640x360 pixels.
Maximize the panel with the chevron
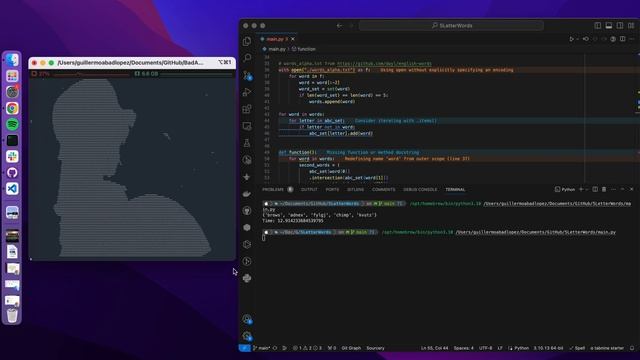point(622,189)
